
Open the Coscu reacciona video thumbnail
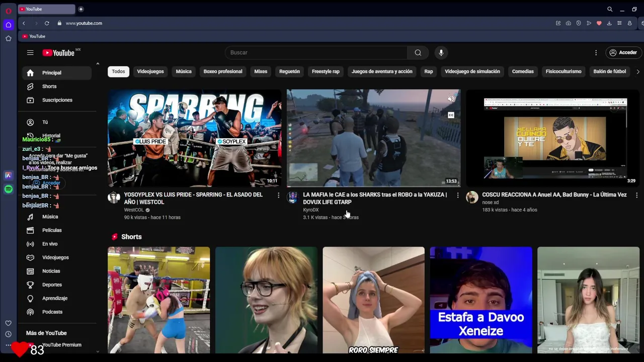click(x=552, y=138)
